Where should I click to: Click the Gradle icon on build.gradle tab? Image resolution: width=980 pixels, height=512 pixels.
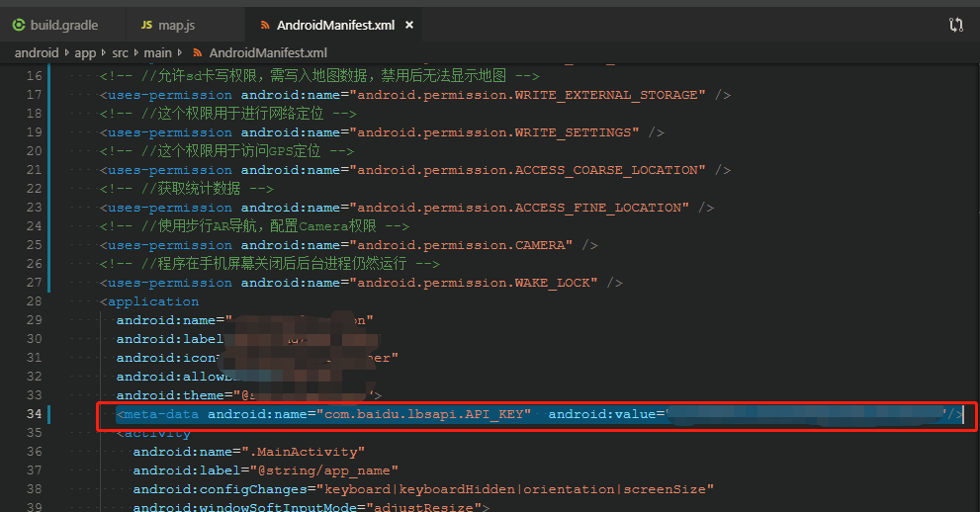[x=19, y=25]
